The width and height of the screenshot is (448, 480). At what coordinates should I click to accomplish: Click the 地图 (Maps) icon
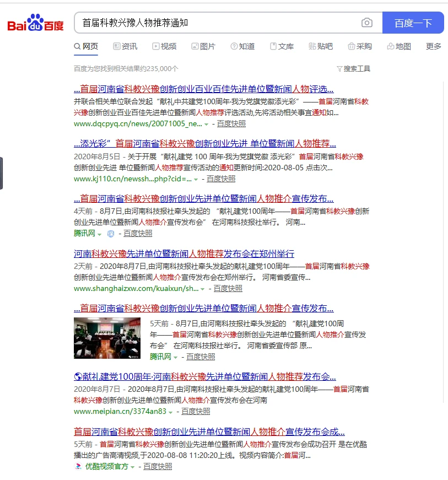pos(390,46)
